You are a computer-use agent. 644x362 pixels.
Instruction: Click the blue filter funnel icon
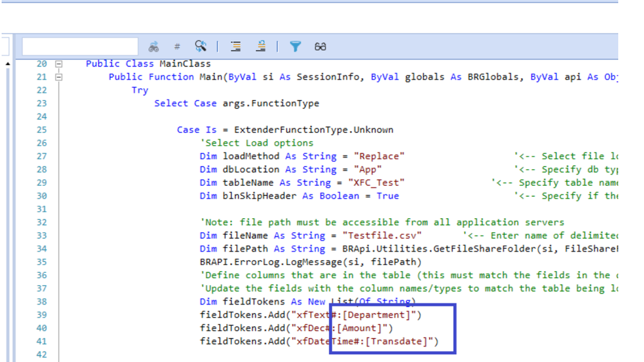[x=295, y=46]
